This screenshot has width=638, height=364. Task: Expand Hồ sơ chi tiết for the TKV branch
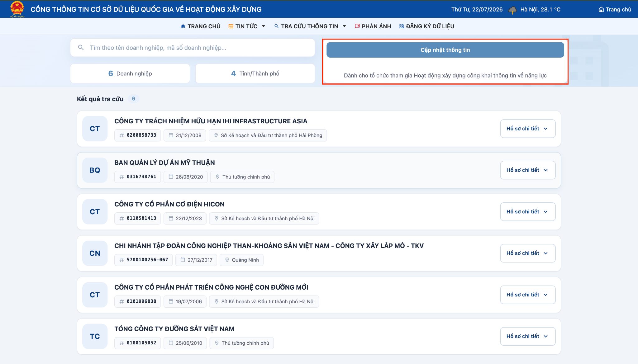coord(528,253)
